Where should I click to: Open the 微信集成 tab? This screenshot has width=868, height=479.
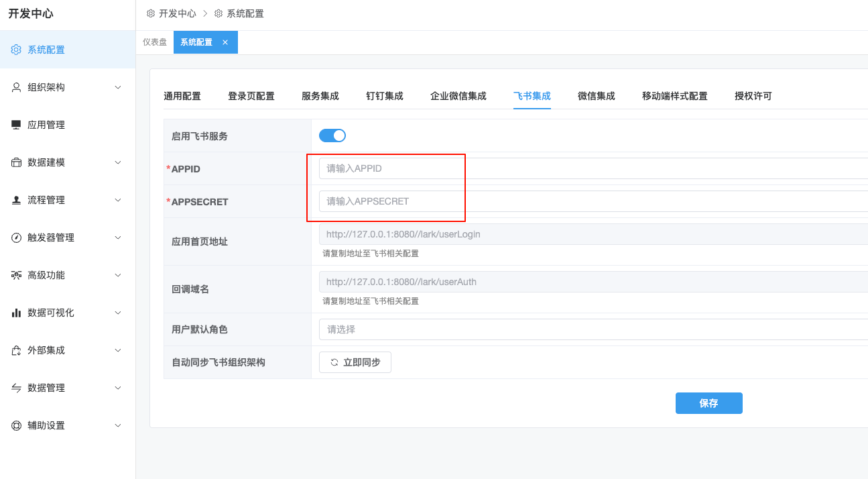(597, 96)
